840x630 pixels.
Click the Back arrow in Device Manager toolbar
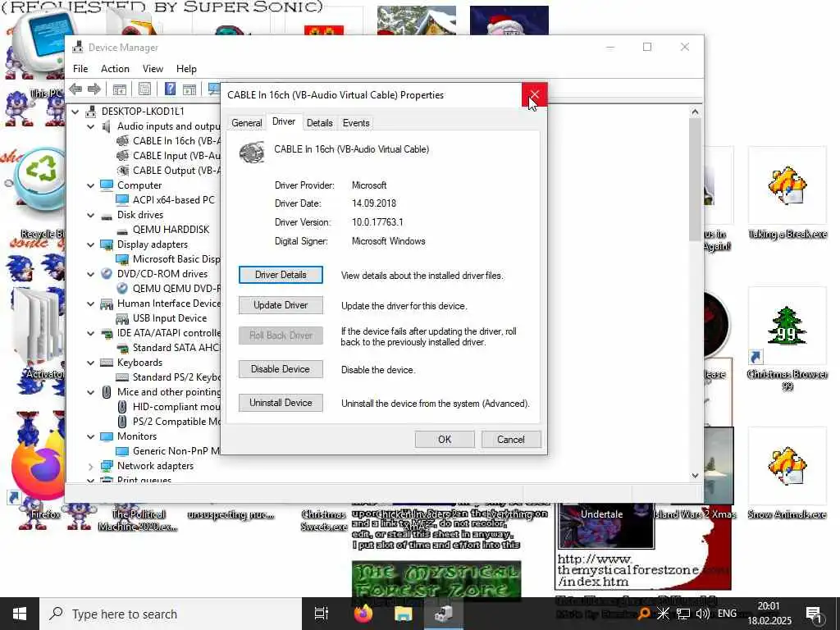point(75,89)
